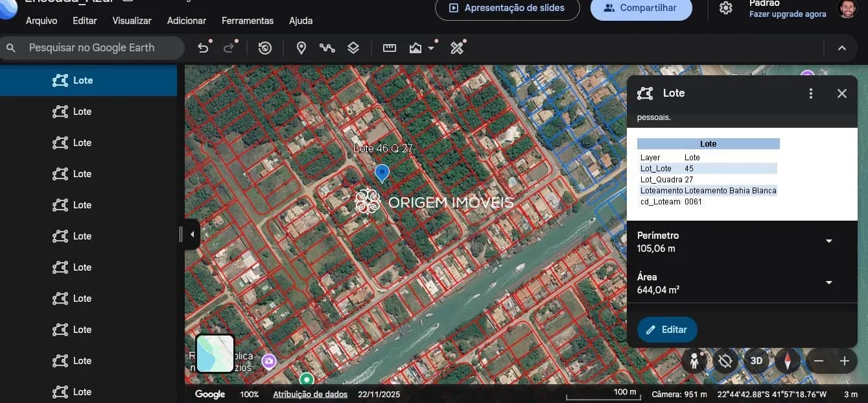Zoom in with the plus button
Screen dimensions: 868x403
click(x=844, y=361)
